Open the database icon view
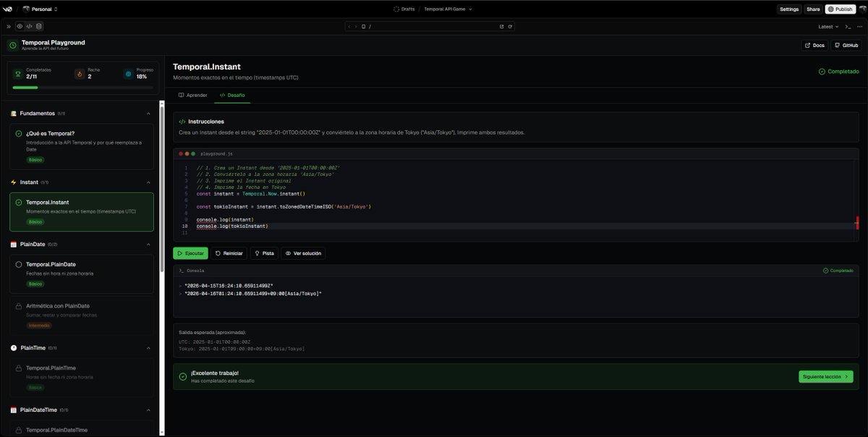The height and width of the screenshot is (437, 868). click(39, 26)
